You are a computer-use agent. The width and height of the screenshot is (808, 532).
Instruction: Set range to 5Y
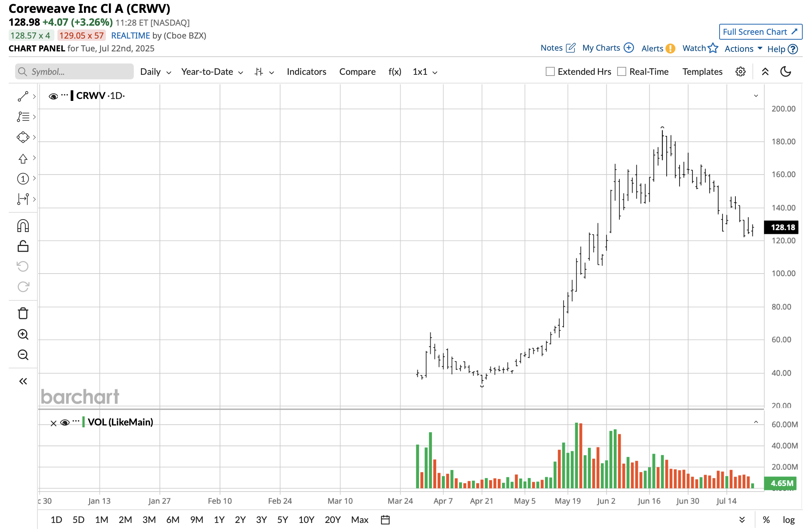pos(282,520)
